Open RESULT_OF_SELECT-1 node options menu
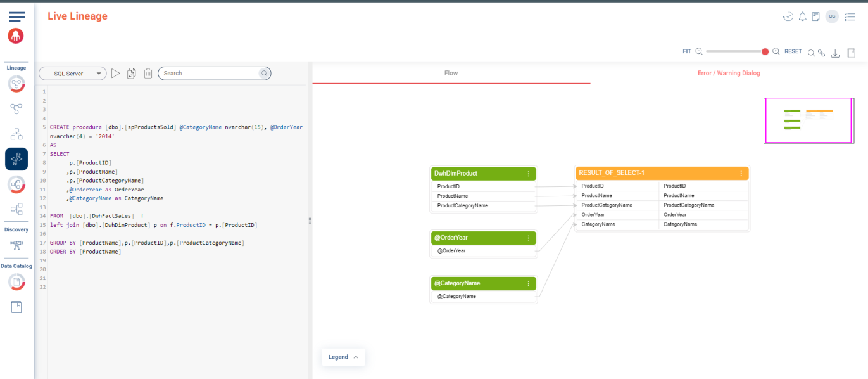The height and width of the screenshot is (379, 868). click(741, 174)
